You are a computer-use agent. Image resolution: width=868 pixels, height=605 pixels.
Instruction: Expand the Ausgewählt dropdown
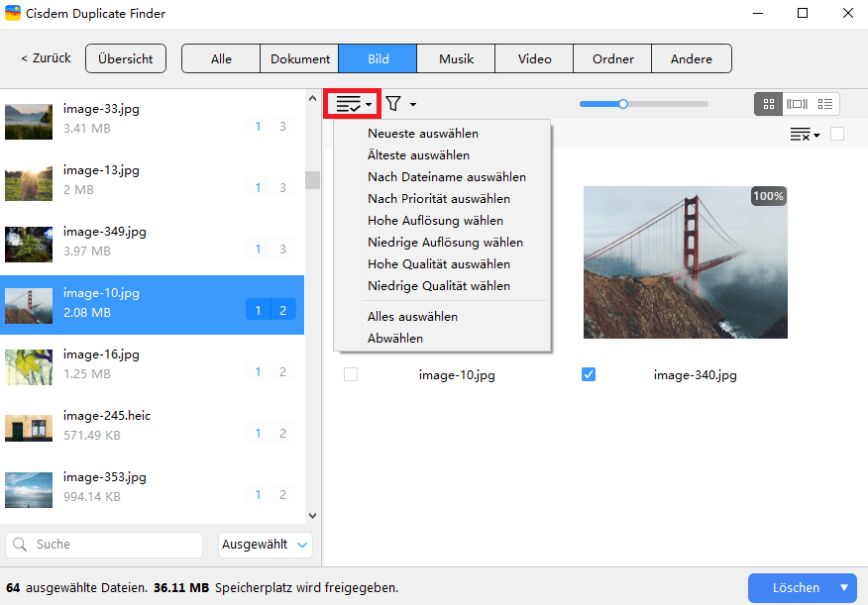click(265, 544)
